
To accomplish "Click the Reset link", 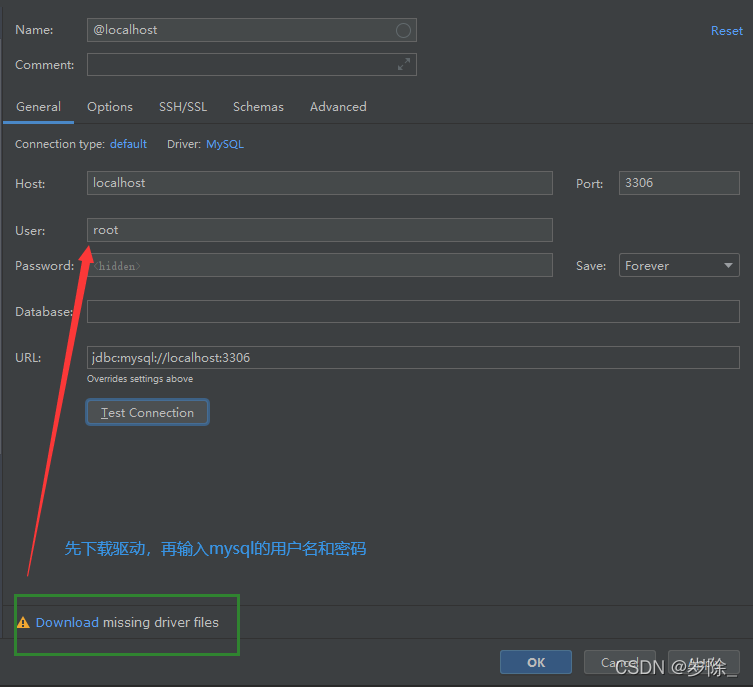I will (x=727, y=31).
